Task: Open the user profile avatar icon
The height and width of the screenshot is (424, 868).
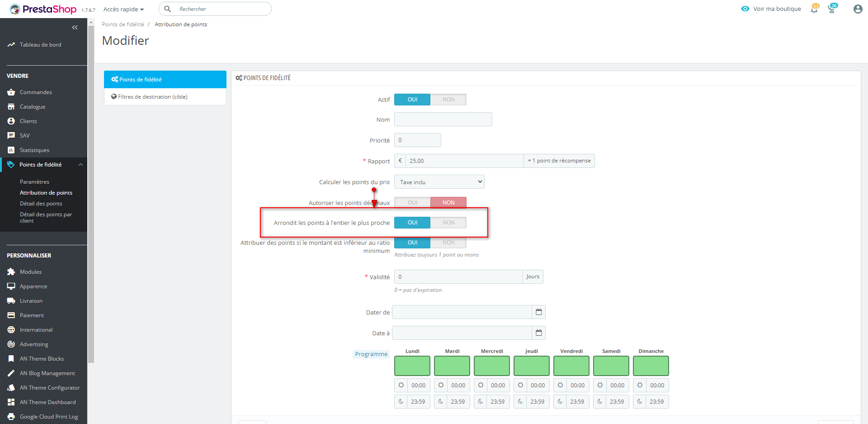Action: (858, 9)
